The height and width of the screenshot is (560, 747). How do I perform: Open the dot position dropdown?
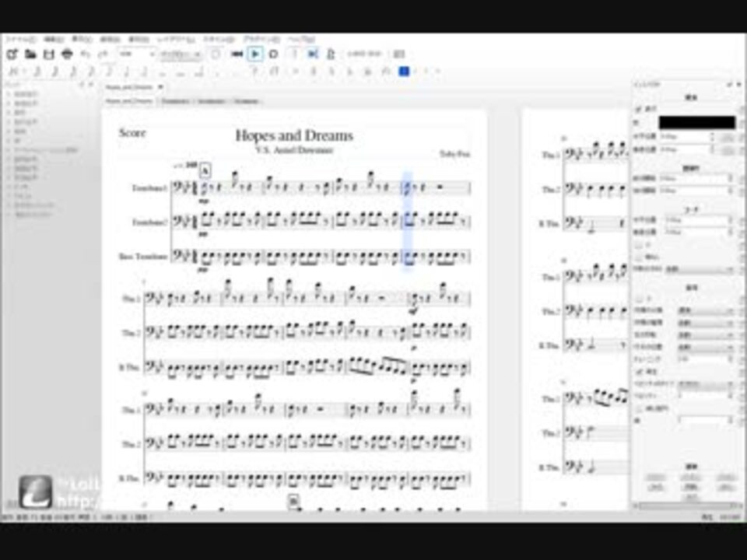706,347
